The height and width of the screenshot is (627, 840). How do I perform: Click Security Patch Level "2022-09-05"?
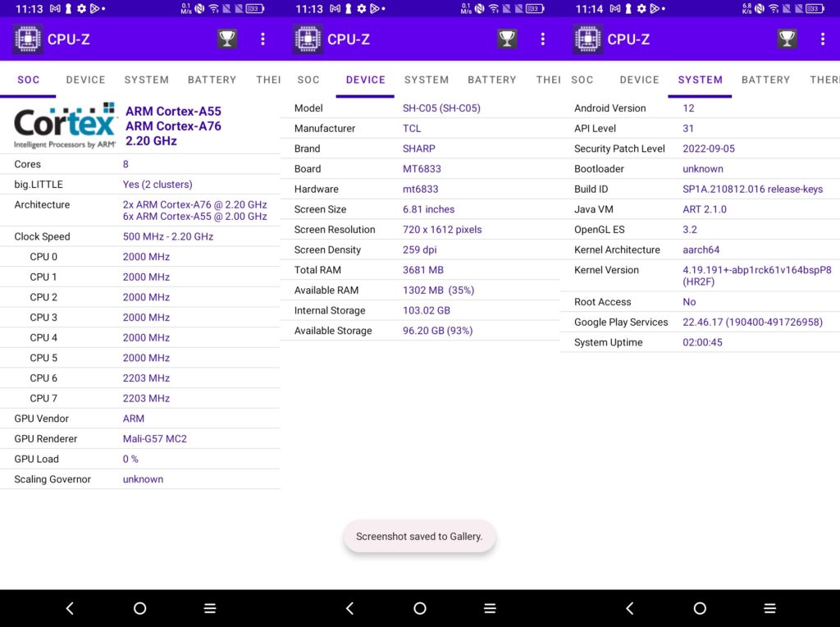pos(709,149)
